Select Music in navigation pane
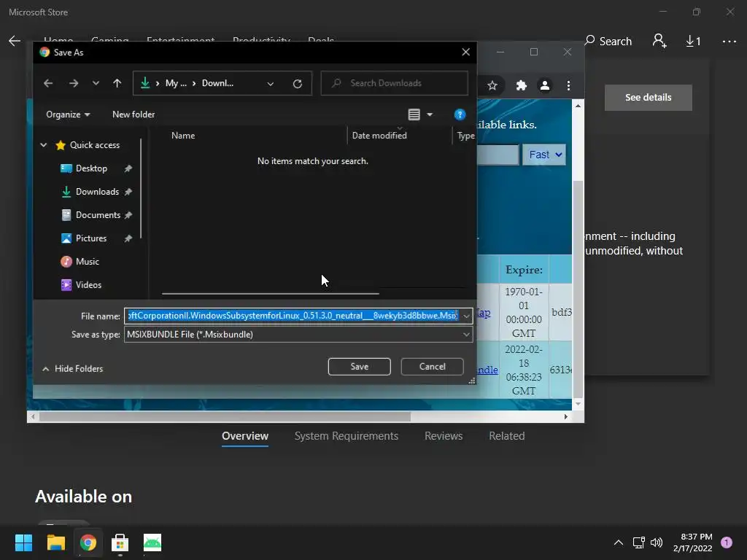The height and width of the screenshot is (560, 747). (87, 262)
